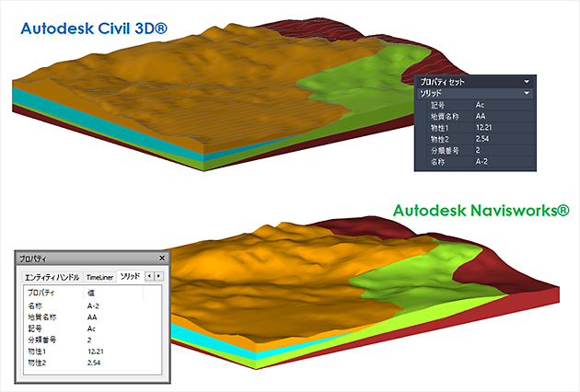This screenshot has width=580, height=392.
Task: Select the 名称 row label in the プロパティ window
Action: point(35,306)
